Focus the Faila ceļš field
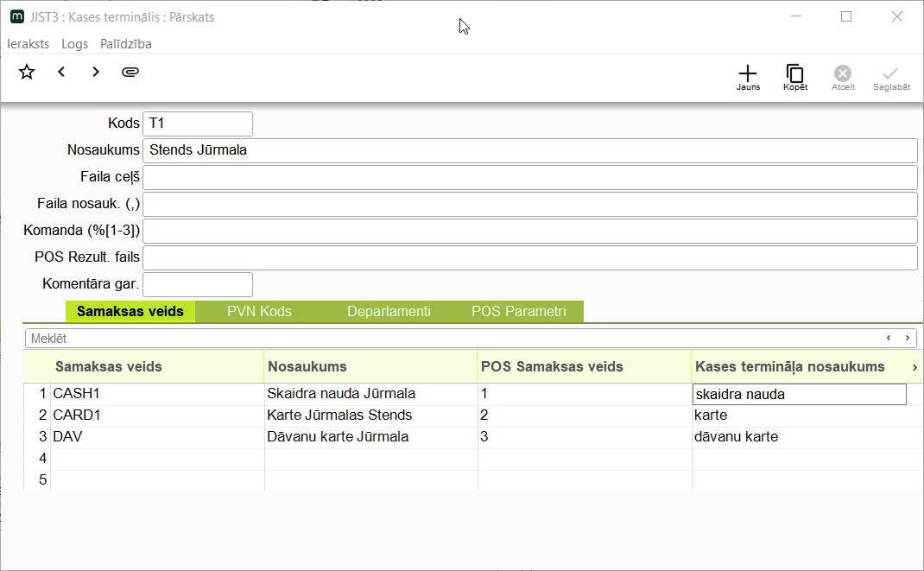924x571 pixels. click(x=529, y=177)
